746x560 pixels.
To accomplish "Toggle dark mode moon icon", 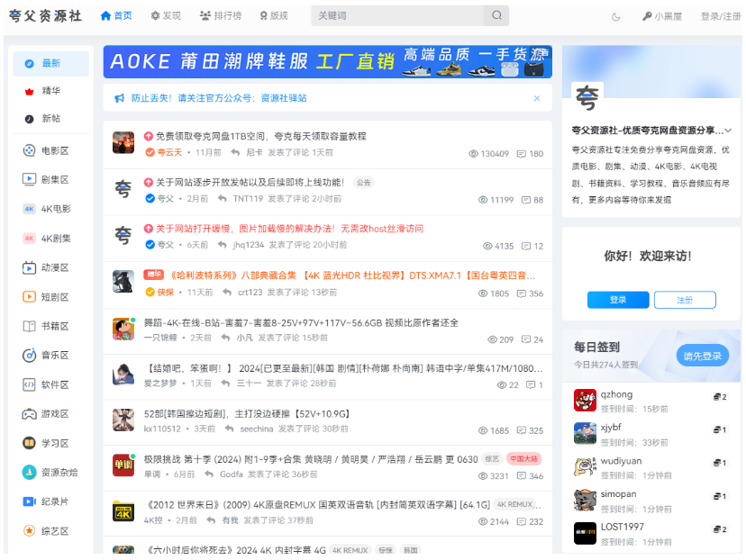I will 616,16.
